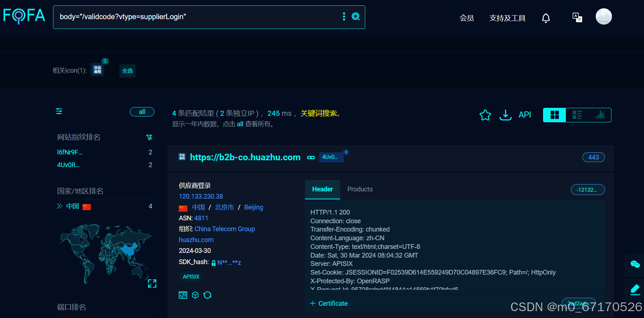
Task: Select fingerprint 4Uv0R...
Action: 68,165
